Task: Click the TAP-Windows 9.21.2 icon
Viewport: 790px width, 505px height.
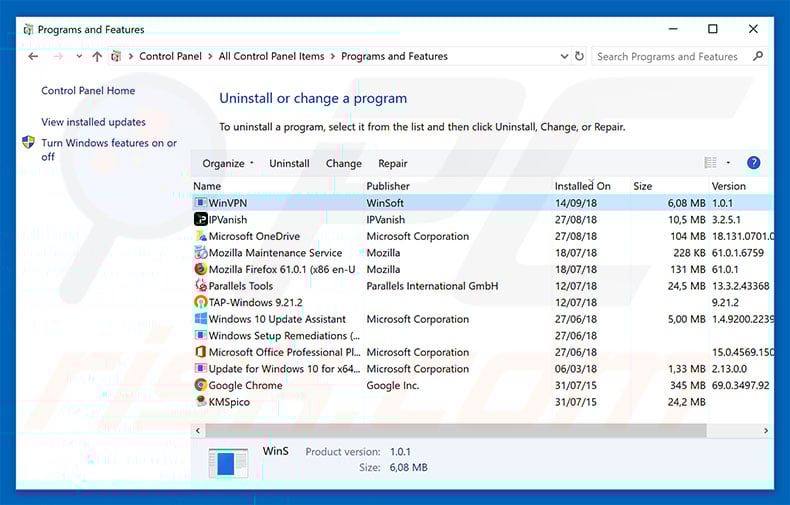Action: (x=201, y=302)
